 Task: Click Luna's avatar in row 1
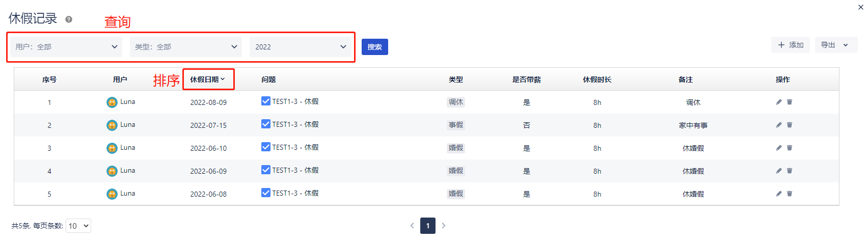point(112,102)
